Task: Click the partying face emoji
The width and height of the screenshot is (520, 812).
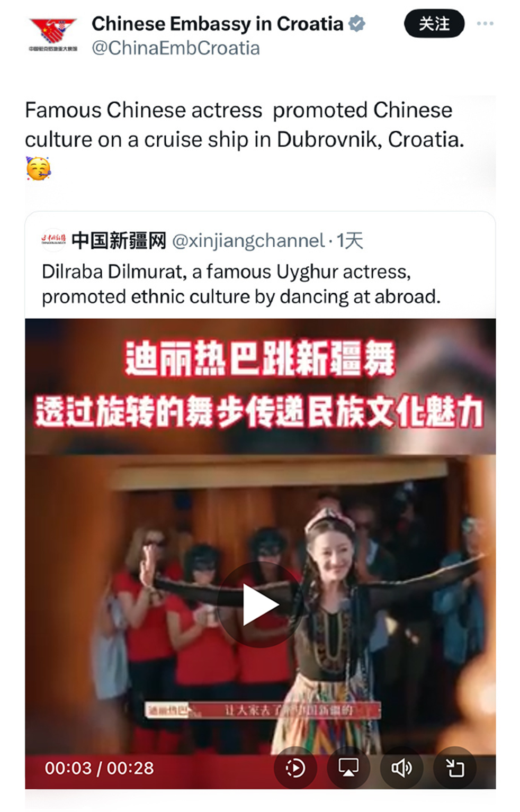Action: pyautogui.click(x=38, y=169)
